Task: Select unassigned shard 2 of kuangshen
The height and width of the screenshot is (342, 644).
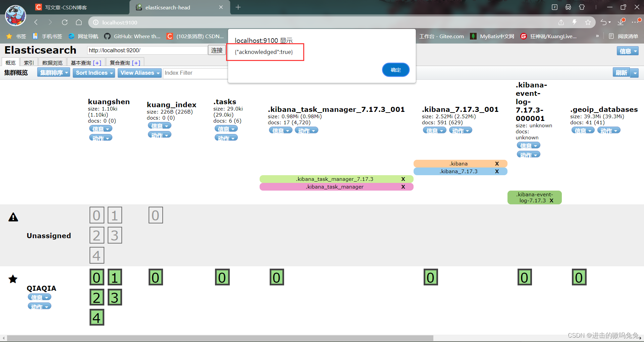Action: point(97,235)
